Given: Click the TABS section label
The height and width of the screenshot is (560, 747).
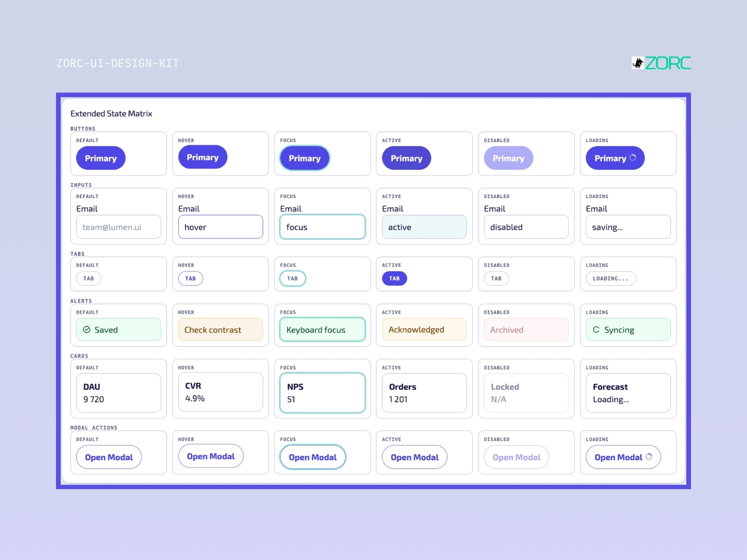Looking at the screenshot, I should click(x=78, y=254).
